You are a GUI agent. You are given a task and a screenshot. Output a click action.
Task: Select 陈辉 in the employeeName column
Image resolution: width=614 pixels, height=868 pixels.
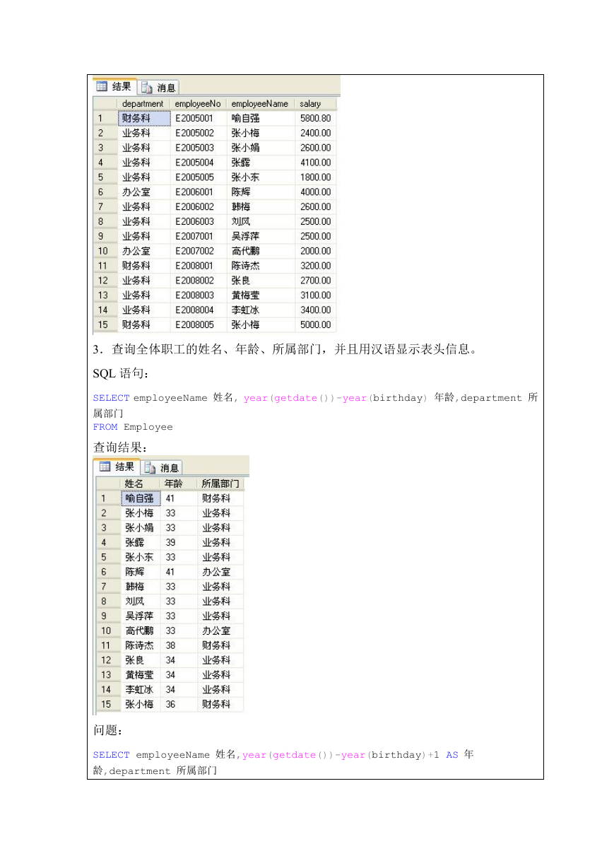coord(261,192)
